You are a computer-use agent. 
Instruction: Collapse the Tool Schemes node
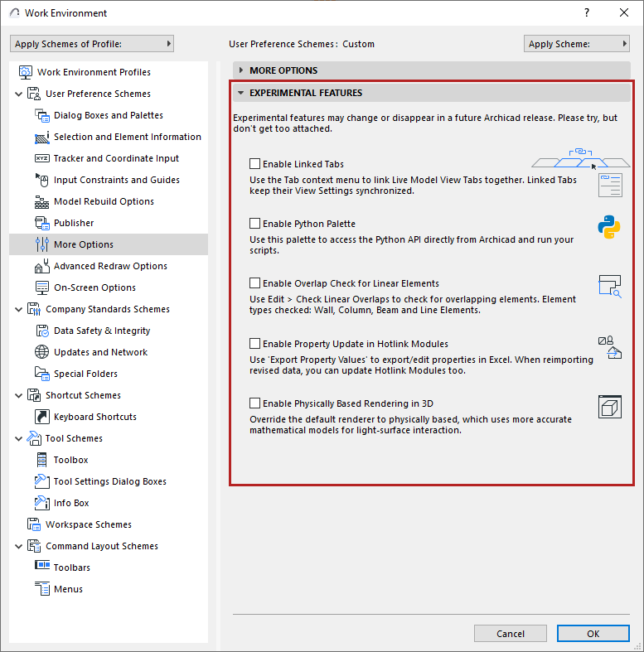point(19,439)
